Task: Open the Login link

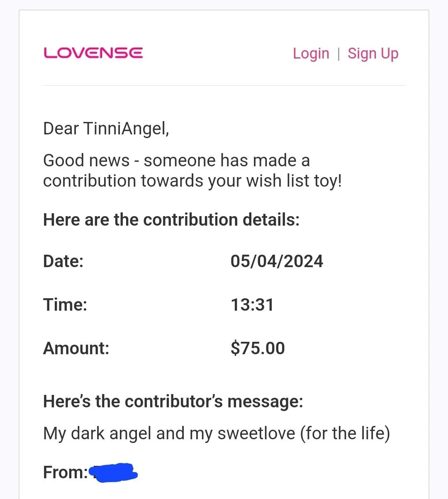Action: click(311, 54)
